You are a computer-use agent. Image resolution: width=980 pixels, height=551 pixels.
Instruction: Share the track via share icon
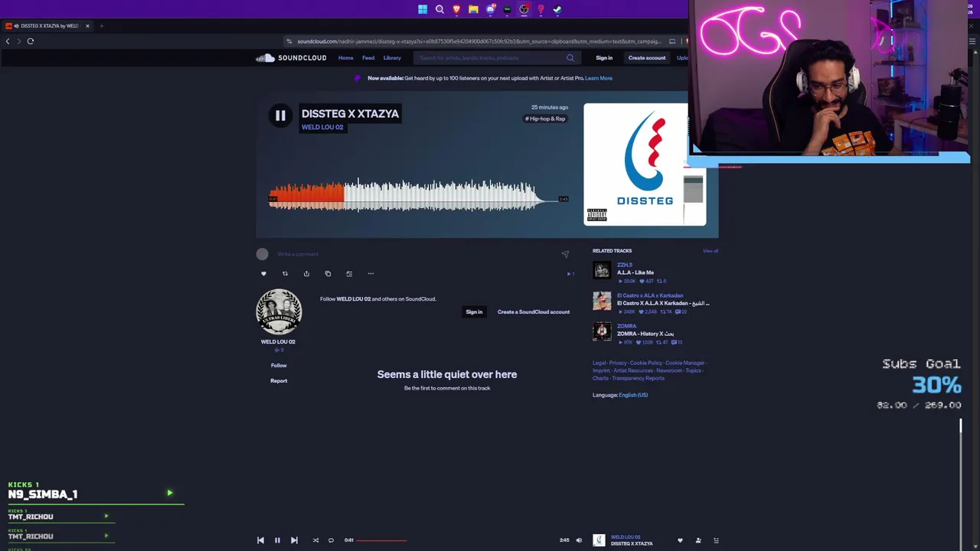click(x=306, y=274)
